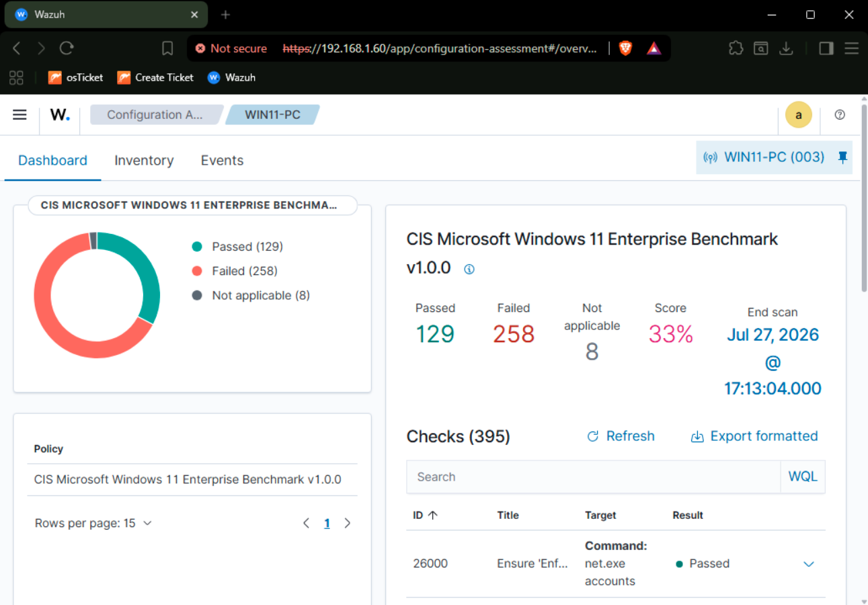Open the user avatar menu 'a'
This screenshot has width=868, height=605.
799,115
